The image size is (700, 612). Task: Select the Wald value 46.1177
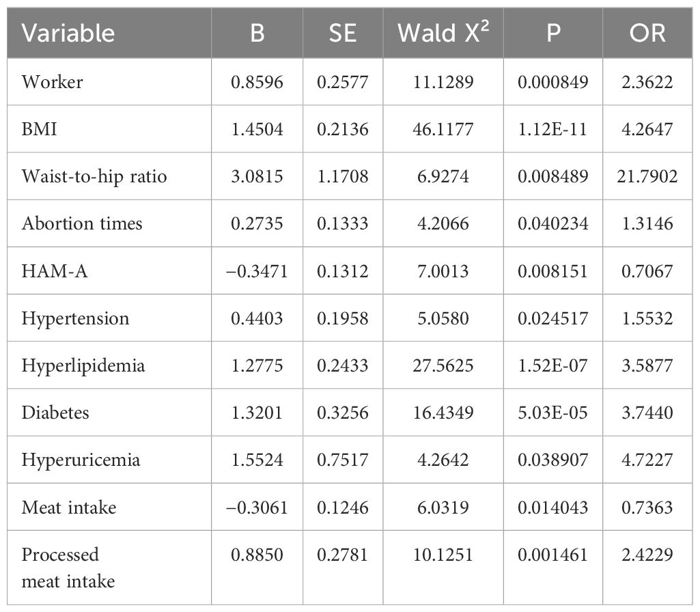[443, 130]
